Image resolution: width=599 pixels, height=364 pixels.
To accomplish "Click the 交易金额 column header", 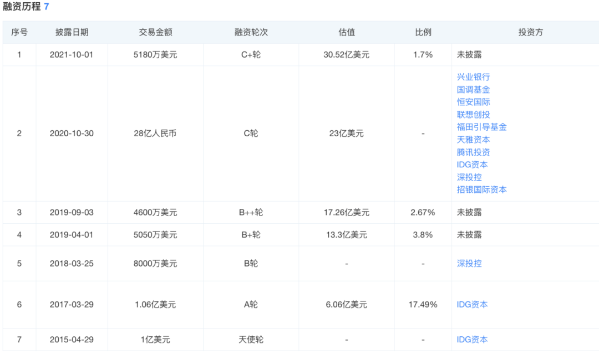I will click(155, 32).
